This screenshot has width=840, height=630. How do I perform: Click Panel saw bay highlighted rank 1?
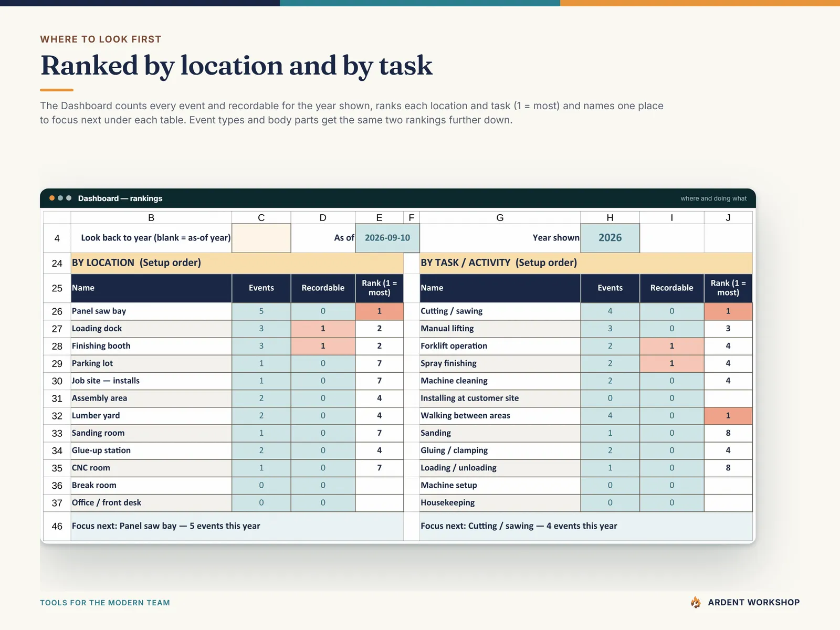pos(379,311)
